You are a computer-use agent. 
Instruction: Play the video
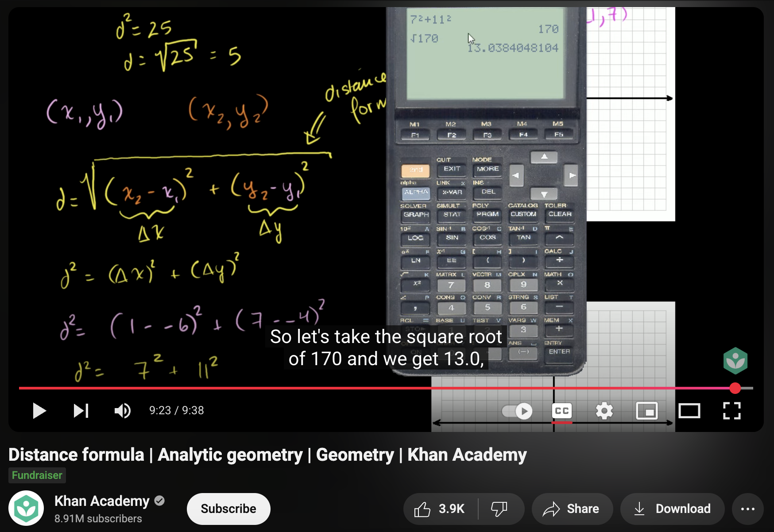tap(39, 411)
